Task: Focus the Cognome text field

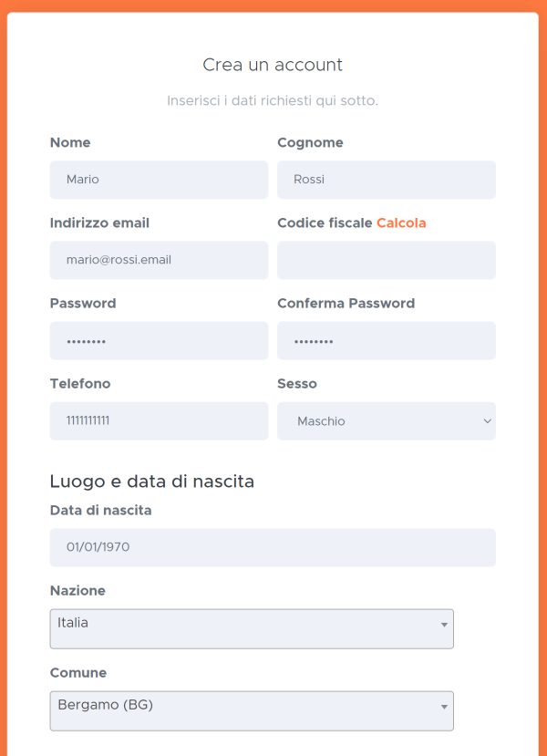Action: tap(387, 180)
